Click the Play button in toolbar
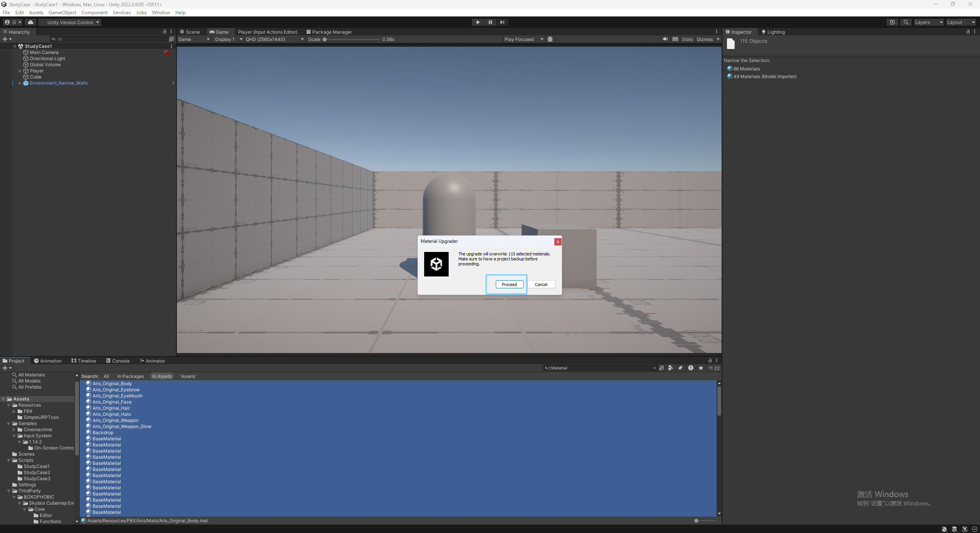This screenshot has width=980, height=533. click(x=478, y=22)
